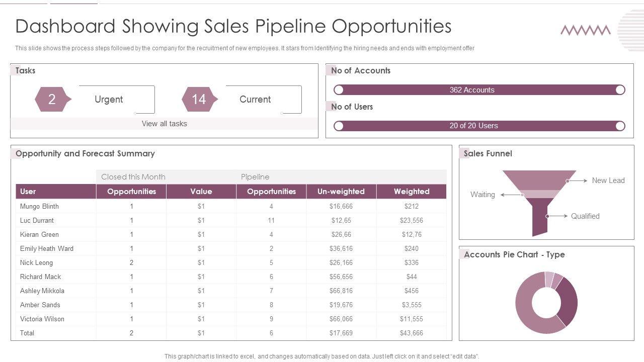Click the right handle of Accounts bar
This screenshot has width=644, height=362.
click(x=620, y=90)
